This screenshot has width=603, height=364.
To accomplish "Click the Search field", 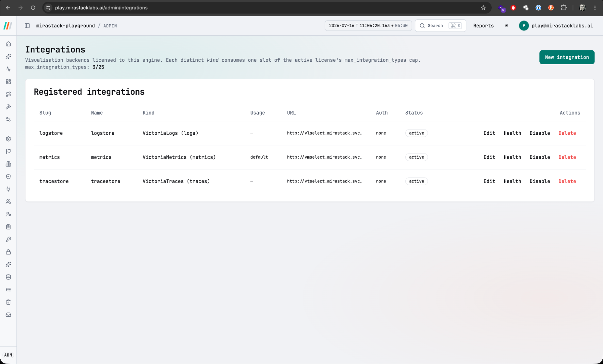I will [x=440, y=26].
